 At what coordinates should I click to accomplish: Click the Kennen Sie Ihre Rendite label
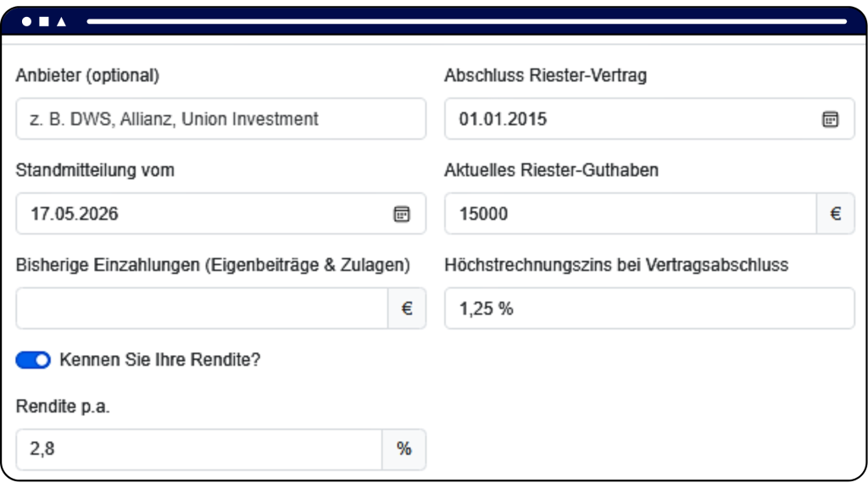[160, 360]
